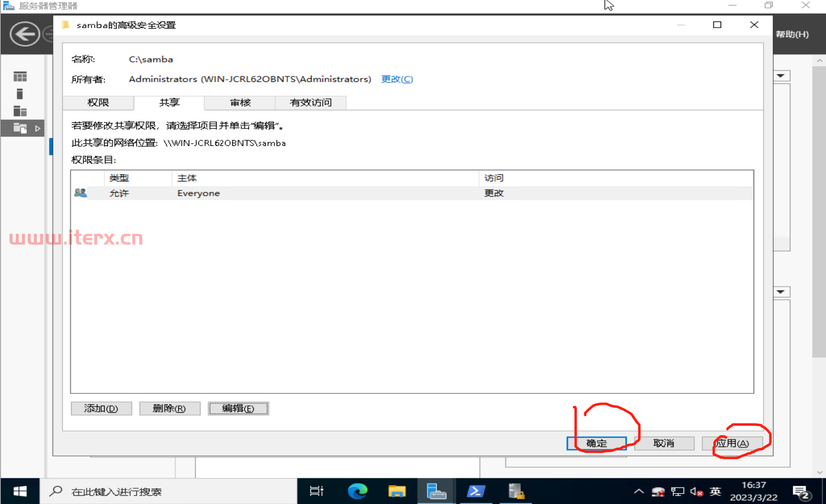
Task: Switch to the 权限 tab
Action: point(98,102)
